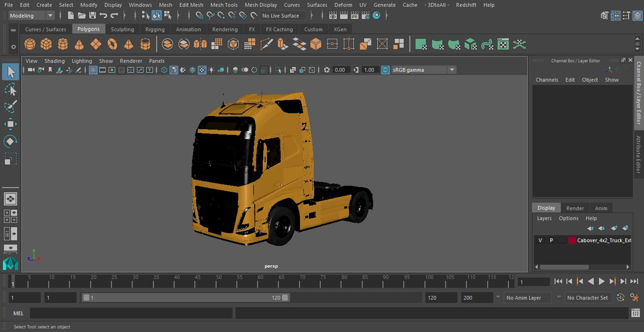This screenshot has width=644, height=332.
Task: Toggle smooth shade all in viewport toolbar
Action: pos(174,70)
